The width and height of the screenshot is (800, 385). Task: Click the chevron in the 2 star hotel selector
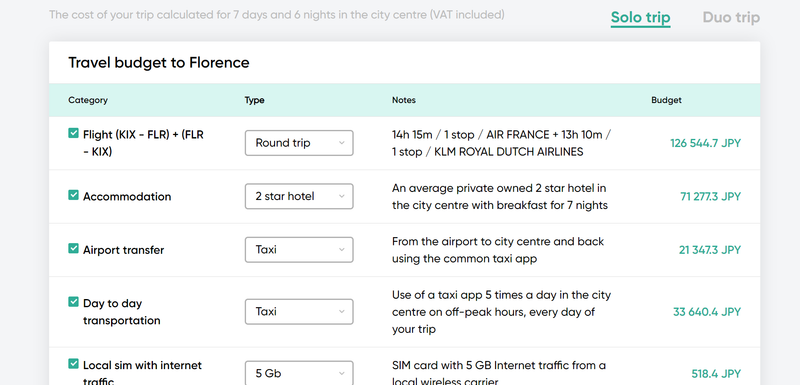tap(342, 197)
